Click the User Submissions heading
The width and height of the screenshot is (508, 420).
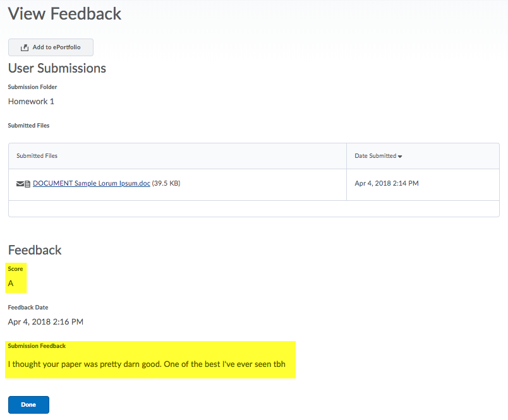[x=57, y=68]
